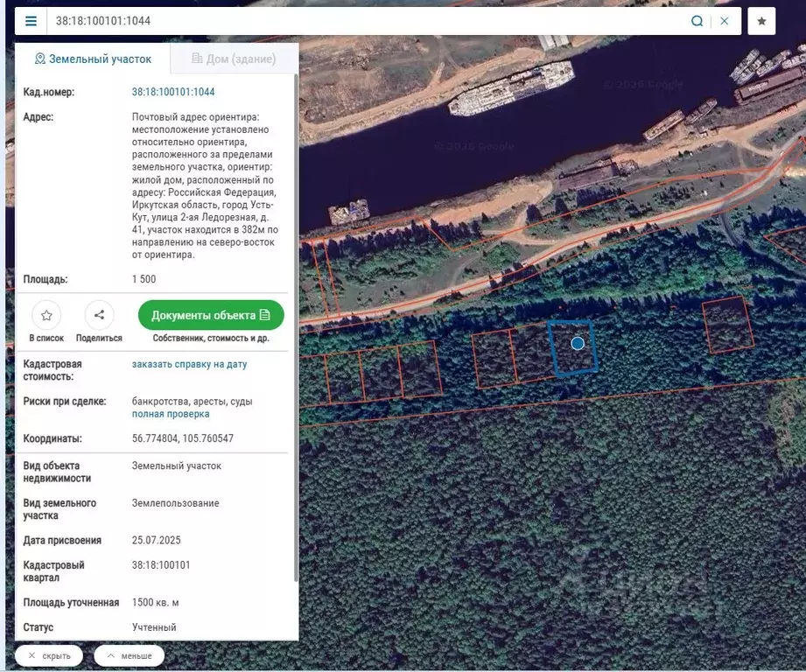Clear the search field with X icon
The height and width of the screenshot is (672, 806).
point(725,21)
